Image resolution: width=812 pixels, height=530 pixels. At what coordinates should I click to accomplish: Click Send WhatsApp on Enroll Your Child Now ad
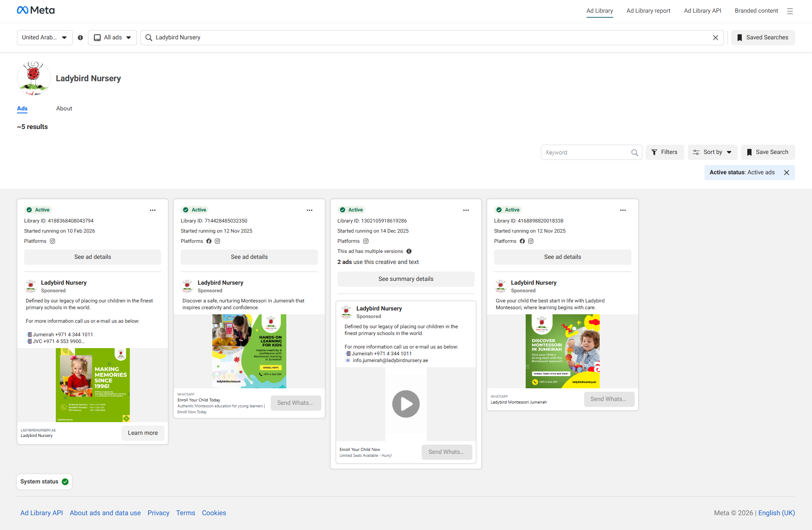[x=447, y=452]
